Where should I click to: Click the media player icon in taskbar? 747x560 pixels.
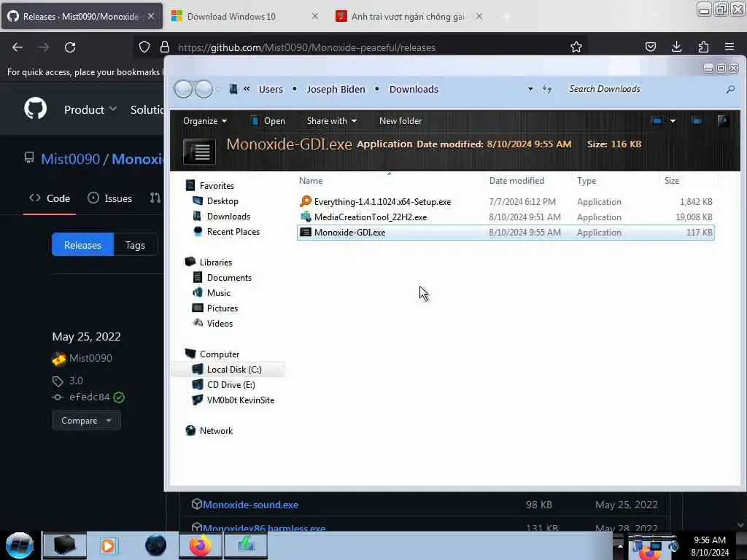(x=109, y=545)
